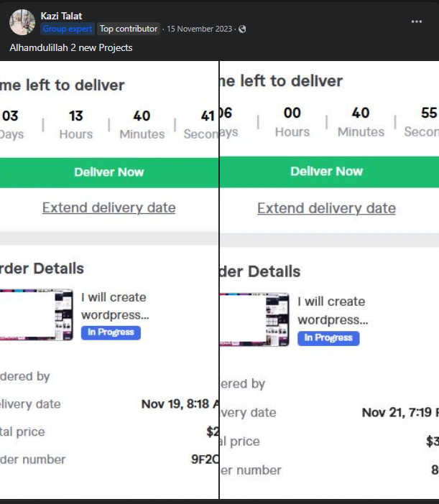The height and width of the screenshot is (504, 439).
Task: Click the Kazi Talat author name
Action: click(x=61, y=16)
